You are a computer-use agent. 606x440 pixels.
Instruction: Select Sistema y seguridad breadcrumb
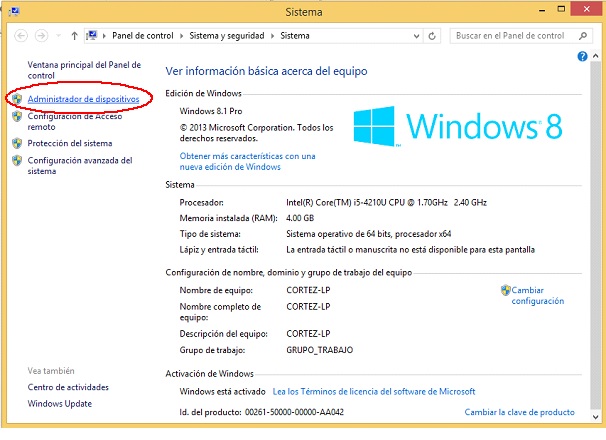pyautogui.click(x=227, y=36)
